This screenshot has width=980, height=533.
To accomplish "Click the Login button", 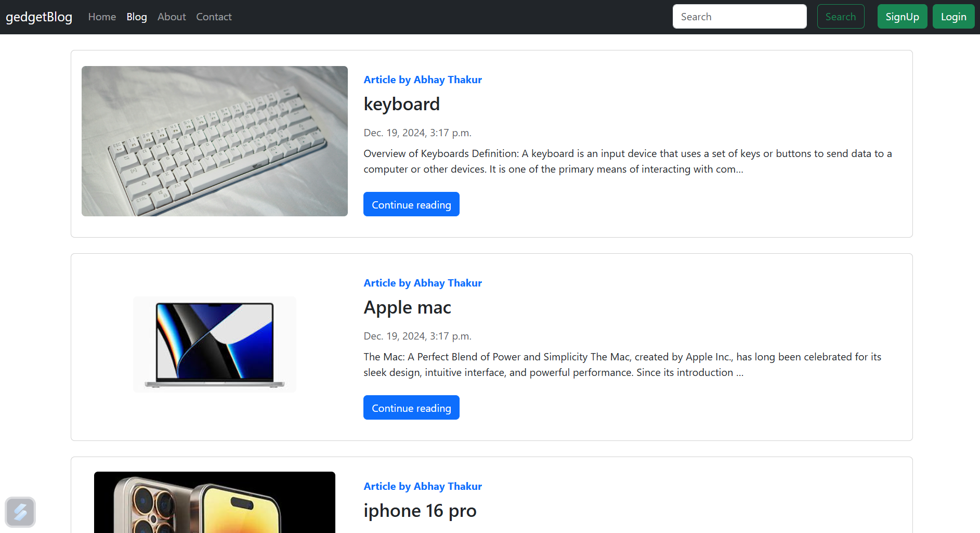I will tap(953, 17).
